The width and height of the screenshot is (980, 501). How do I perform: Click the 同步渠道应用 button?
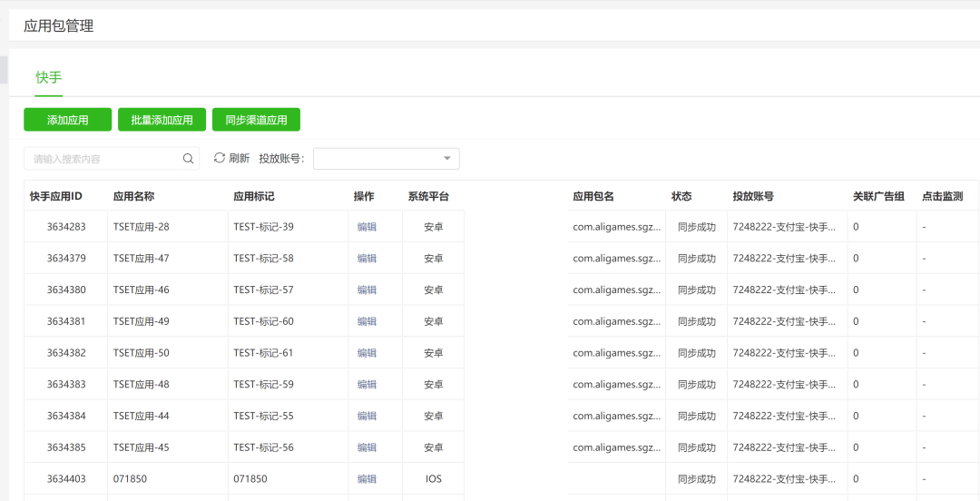(x=256, y=120)
